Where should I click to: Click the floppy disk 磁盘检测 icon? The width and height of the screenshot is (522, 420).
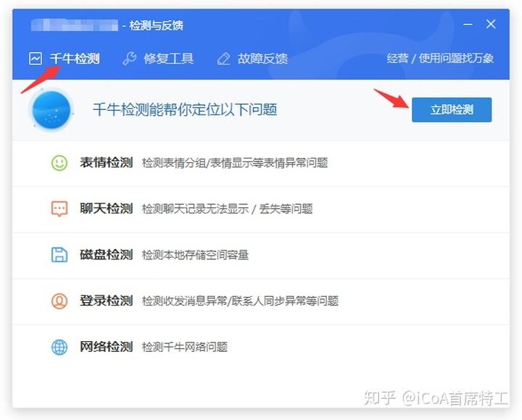click(59, 255)
